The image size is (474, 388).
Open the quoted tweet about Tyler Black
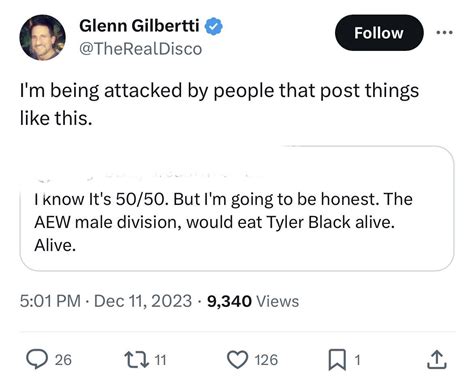coord(237,209)
